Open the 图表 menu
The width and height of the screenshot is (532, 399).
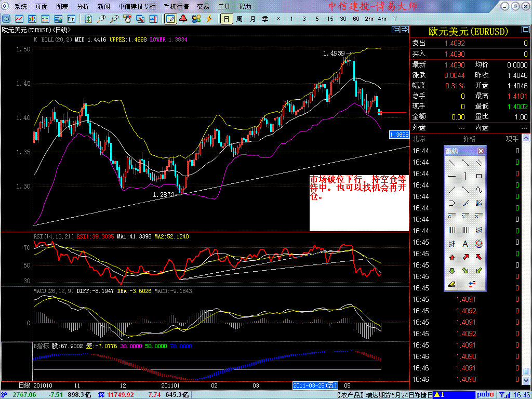click(x=62, y=6)
